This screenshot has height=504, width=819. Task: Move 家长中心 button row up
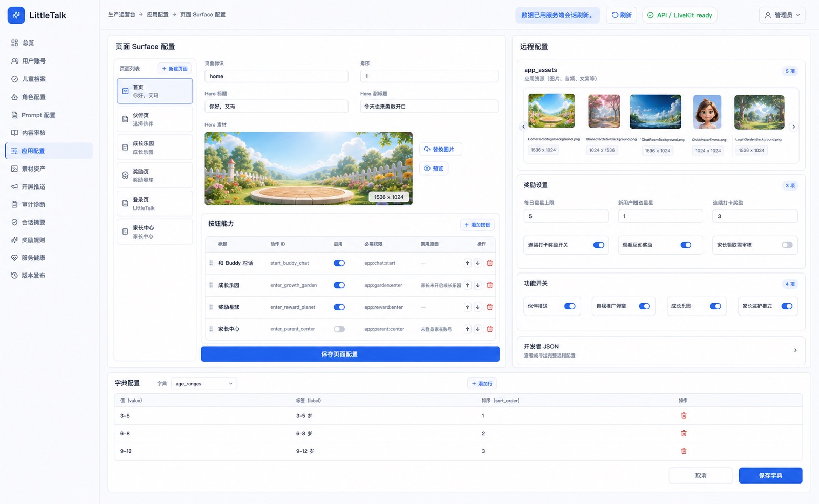(x=467, y=329)
